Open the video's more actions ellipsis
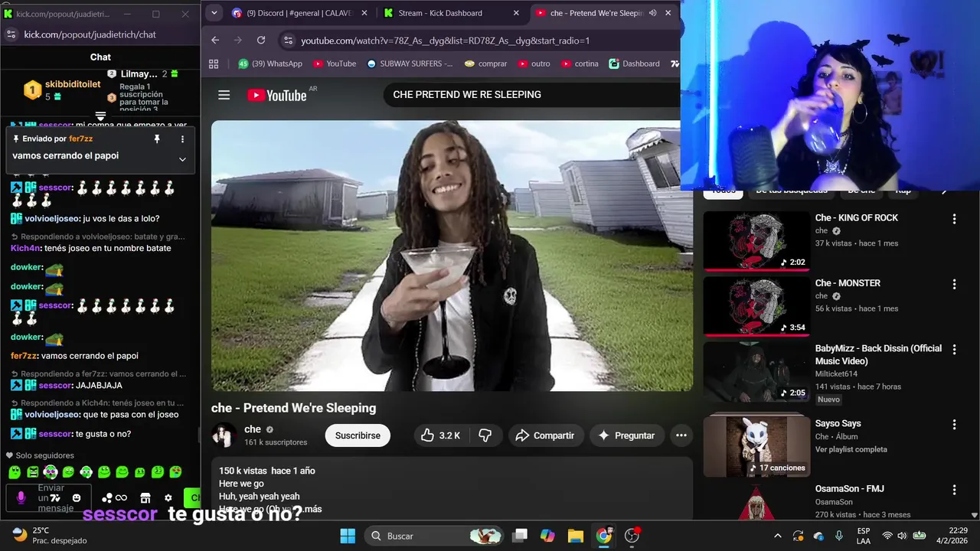This screenshot has width=980, height=551. tap(681, 435)
